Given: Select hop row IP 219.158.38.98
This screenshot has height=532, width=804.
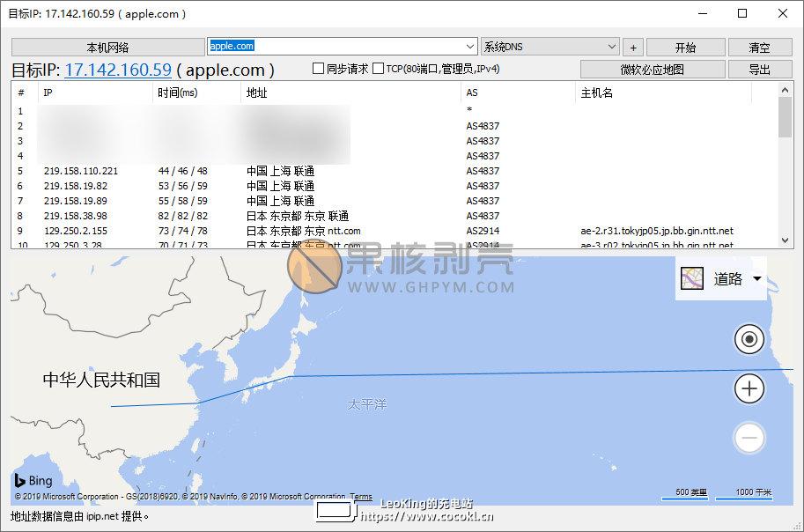Looking at the screenshot, I should 76,216.
